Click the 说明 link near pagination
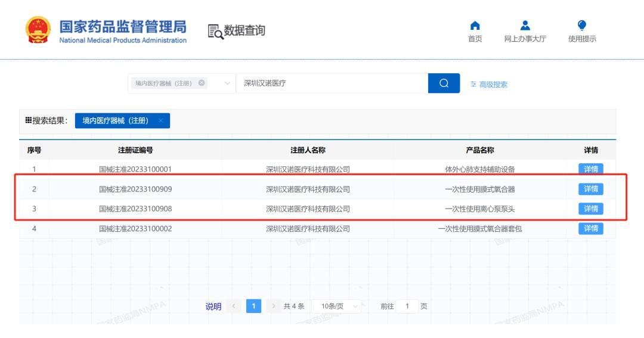644x338 pixels. pyautogui.click(x=212, y=306)
